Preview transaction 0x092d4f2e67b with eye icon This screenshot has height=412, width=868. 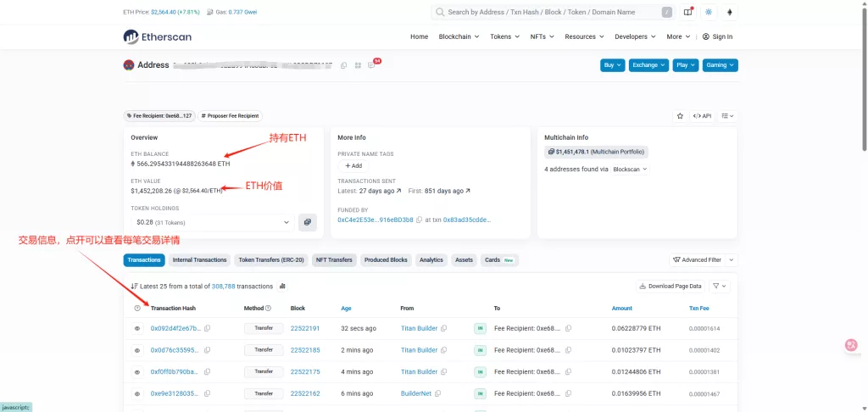pos(137,328)
